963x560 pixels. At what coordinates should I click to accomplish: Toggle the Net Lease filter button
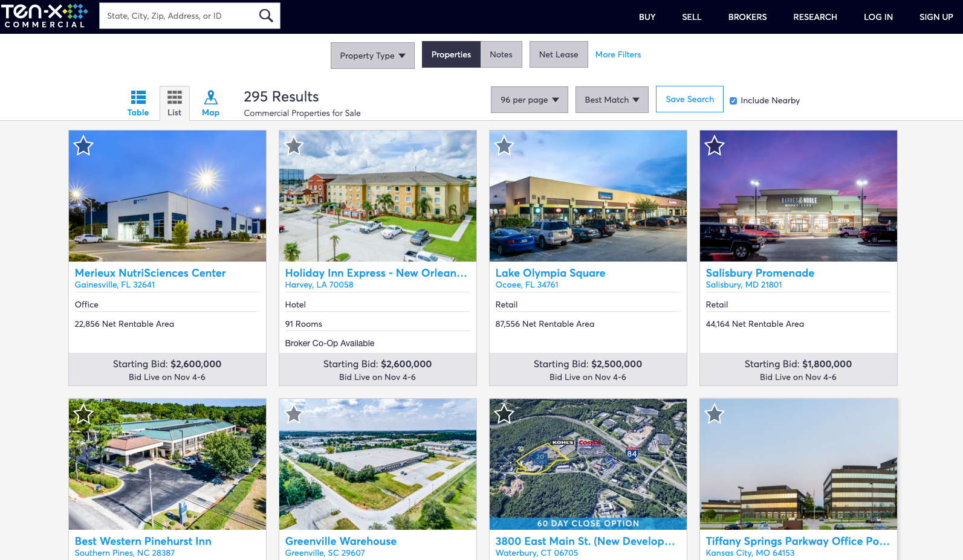click(559, 54)
